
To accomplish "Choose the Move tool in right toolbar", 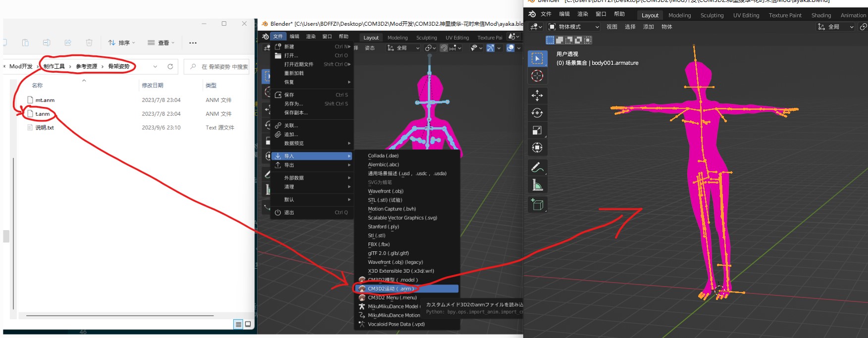I will pyautogui.click(x=537, y=96).
